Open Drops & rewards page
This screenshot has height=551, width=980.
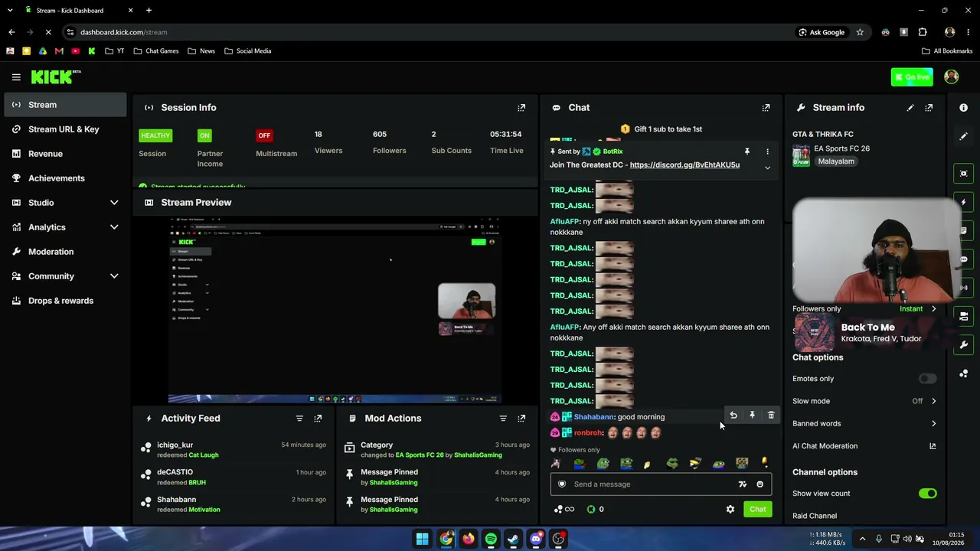click(64, 301)
